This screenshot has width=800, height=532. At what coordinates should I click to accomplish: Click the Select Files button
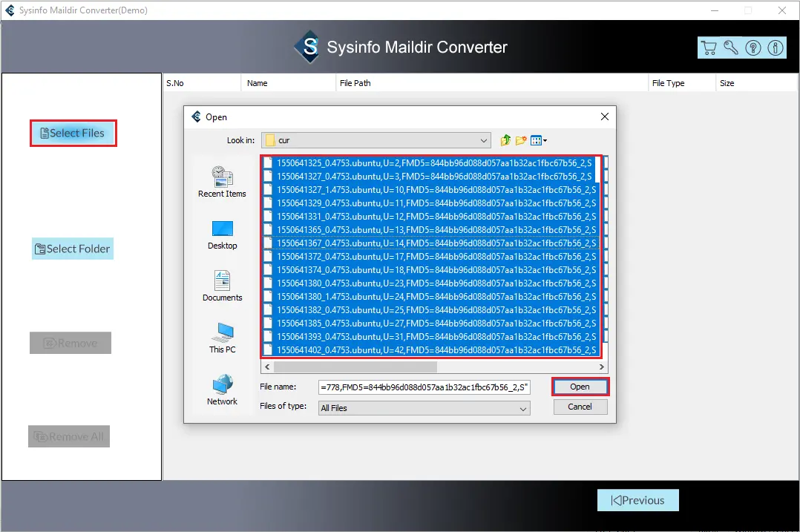[73, 134]
